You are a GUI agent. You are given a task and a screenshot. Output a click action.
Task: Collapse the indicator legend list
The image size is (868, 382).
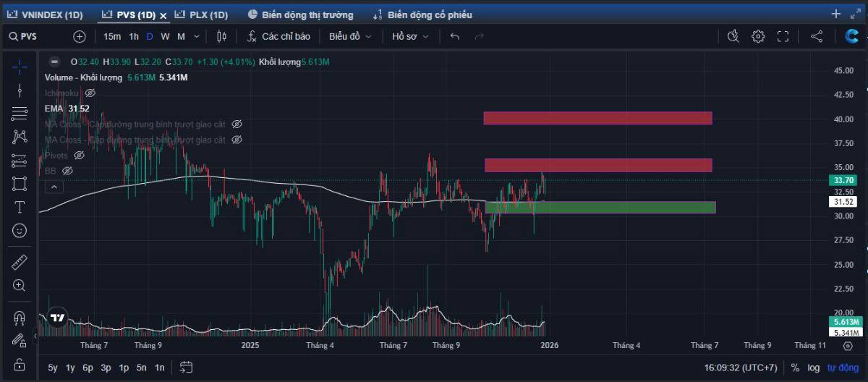[x=54, y=187]
